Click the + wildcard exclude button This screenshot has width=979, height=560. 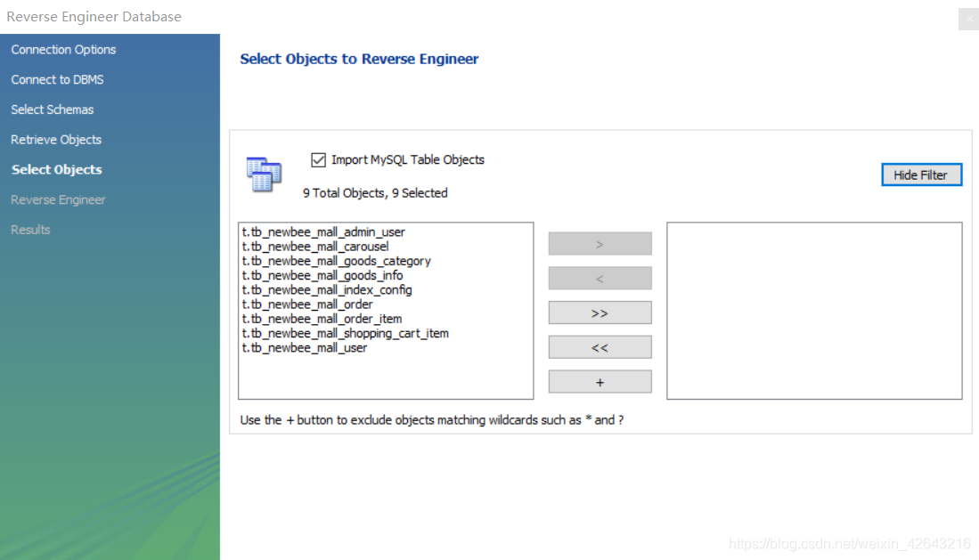(600, 382)
